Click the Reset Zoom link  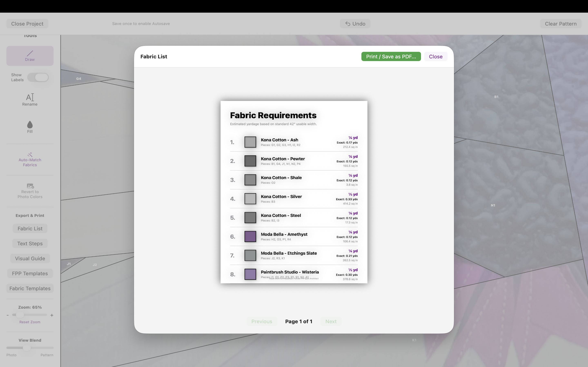click(x=30, y=322)
